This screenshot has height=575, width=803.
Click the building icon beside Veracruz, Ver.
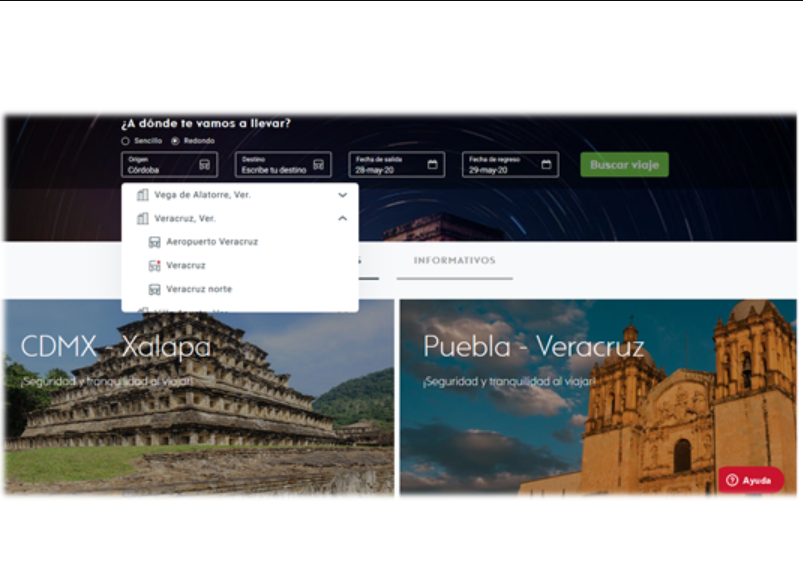[142, 219]
